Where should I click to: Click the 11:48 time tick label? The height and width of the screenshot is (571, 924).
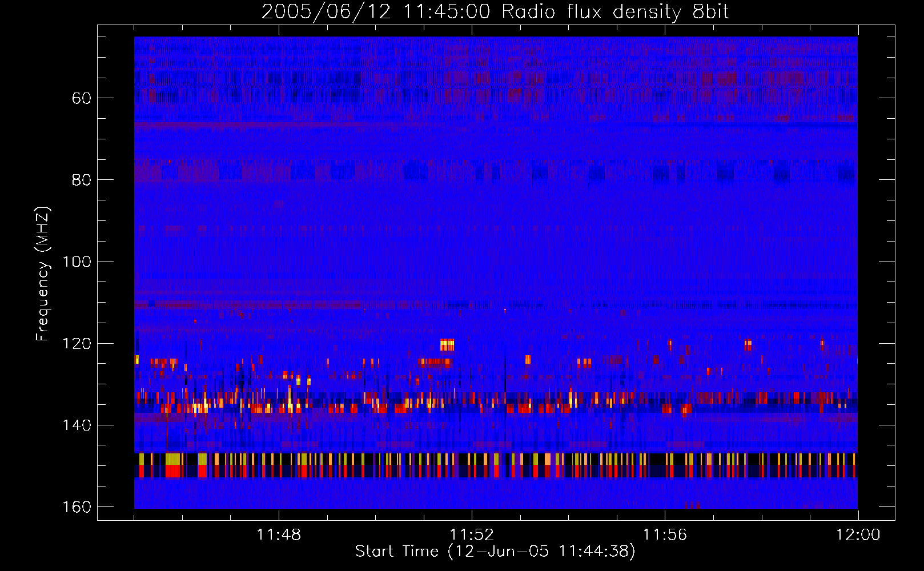pos(279,535)
